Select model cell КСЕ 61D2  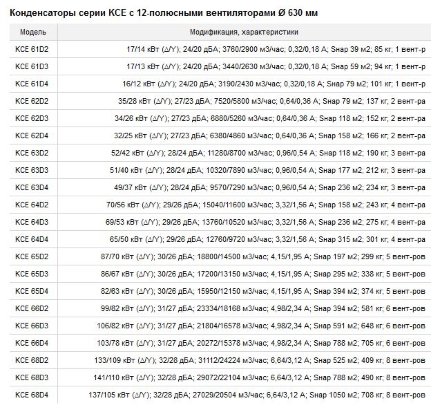click(x=32, y=49)
